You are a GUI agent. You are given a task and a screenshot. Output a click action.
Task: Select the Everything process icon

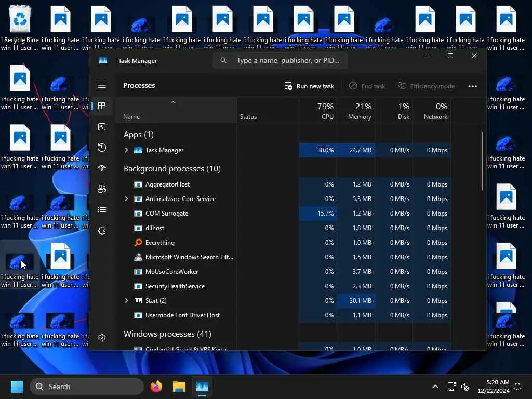click(x=138, y=243)
